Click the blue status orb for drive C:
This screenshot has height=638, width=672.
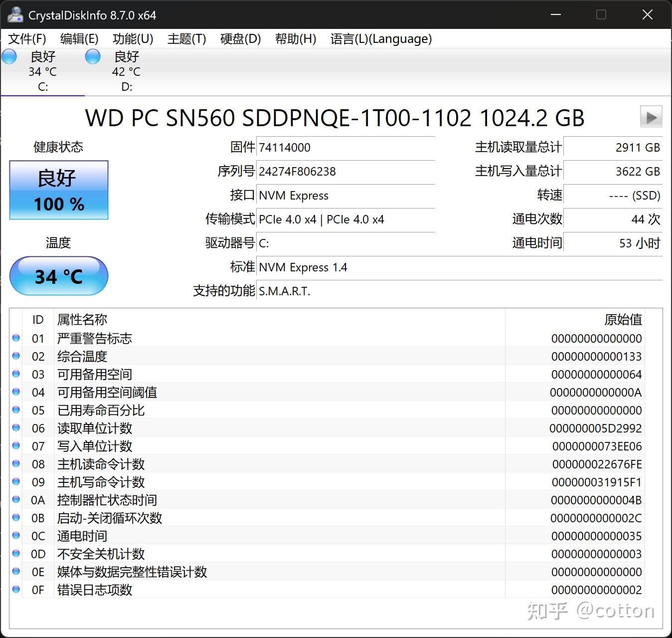click(x=9, y=56)
